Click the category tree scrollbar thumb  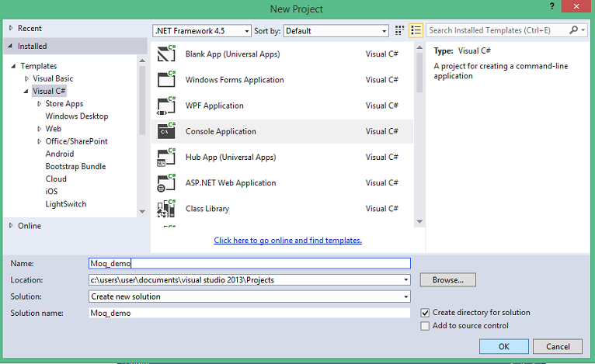(x=142, y=100)
